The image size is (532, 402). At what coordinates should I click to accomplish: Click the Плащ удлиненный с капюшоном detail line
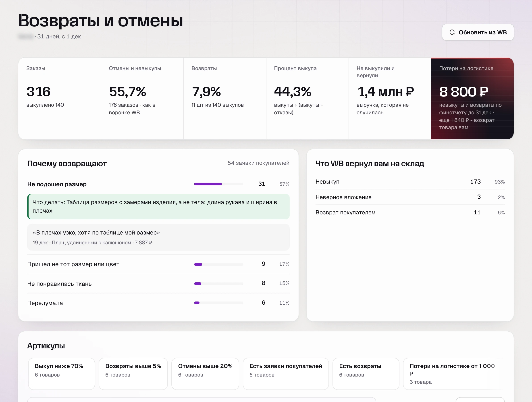coord(92,243)
